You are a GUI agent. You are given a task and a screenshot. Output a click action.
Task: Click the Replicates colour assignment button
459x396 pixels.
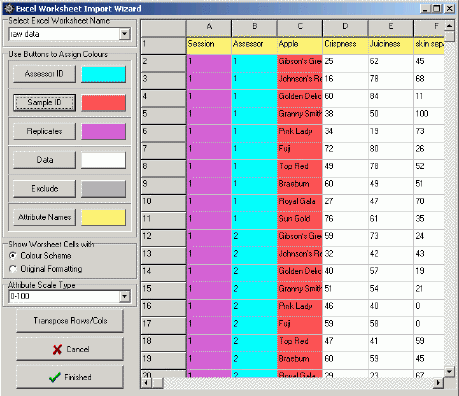(x=44, y=131)
